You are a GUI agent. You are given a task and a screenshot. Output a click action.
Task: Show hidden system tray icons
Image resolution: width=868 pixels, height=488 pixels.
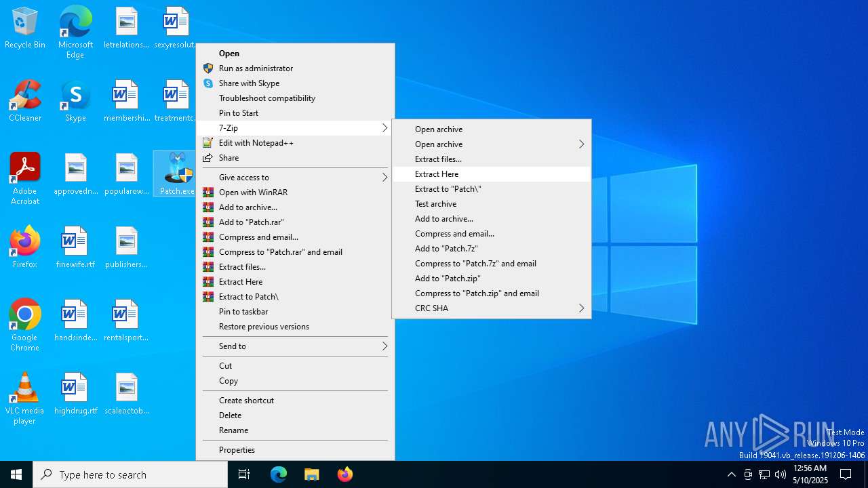(x=731, y=474)
